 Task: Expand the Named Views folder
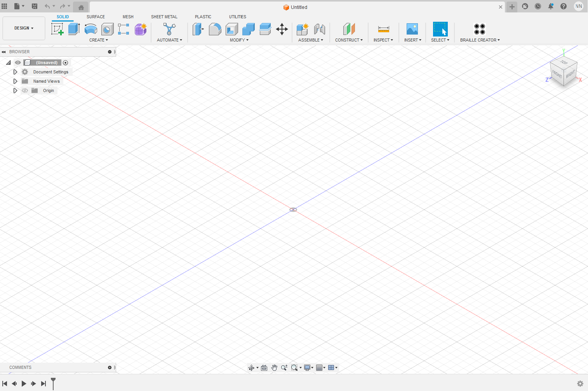15,81
